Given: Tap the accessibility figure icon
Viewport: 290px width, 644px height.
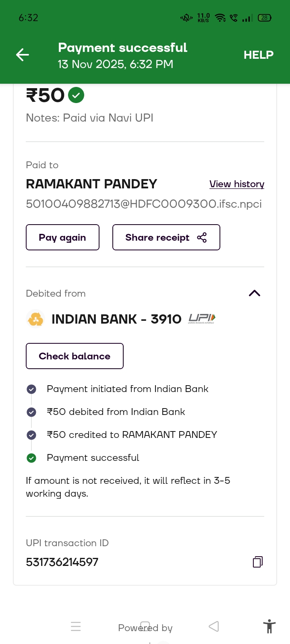Looking at the screenshot, I should [269, 627].
